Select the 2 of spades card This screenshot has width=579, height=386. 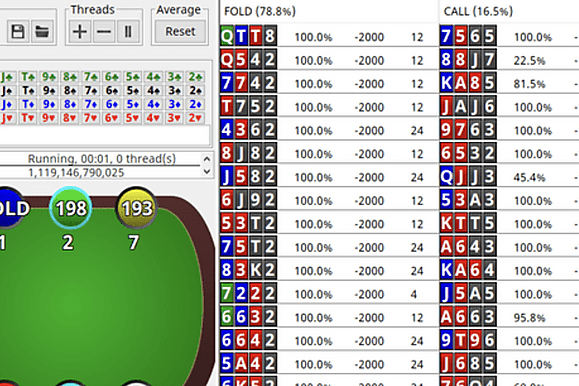pos(195,90)
